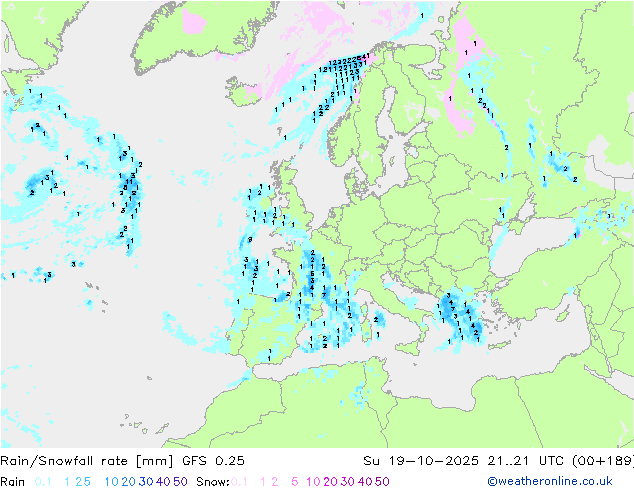Viewport: 634px width, 490px height.
Task: Select the Snow legend value 20
Action: (x=330, y=482)
